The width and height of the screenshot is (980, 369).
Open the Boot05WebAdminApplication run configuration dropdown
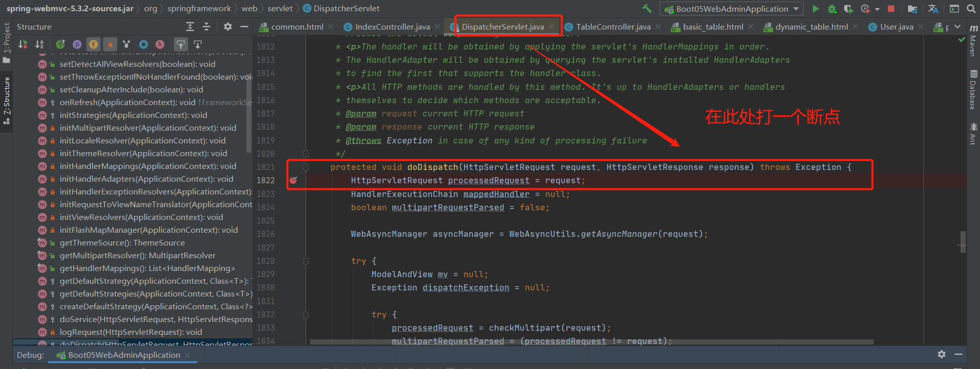(x=732, y=9)
